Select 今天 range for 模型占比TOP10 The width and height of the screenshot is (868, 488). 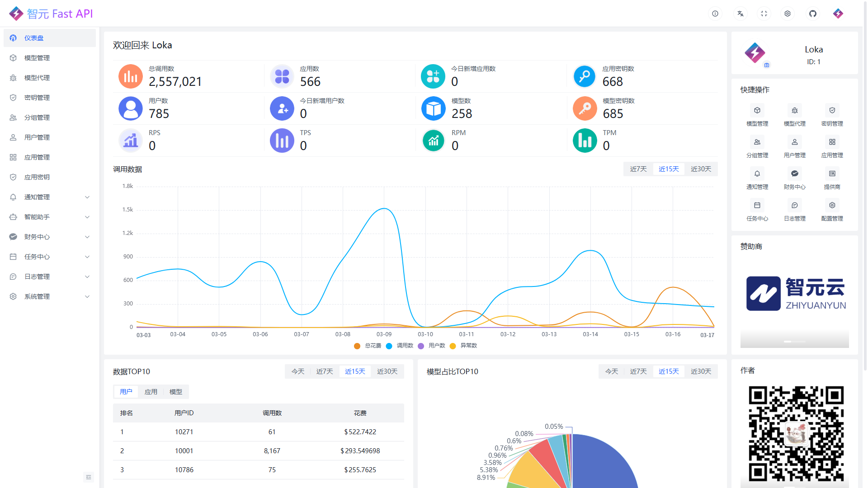pyautogui.click(x=611, y=371)
